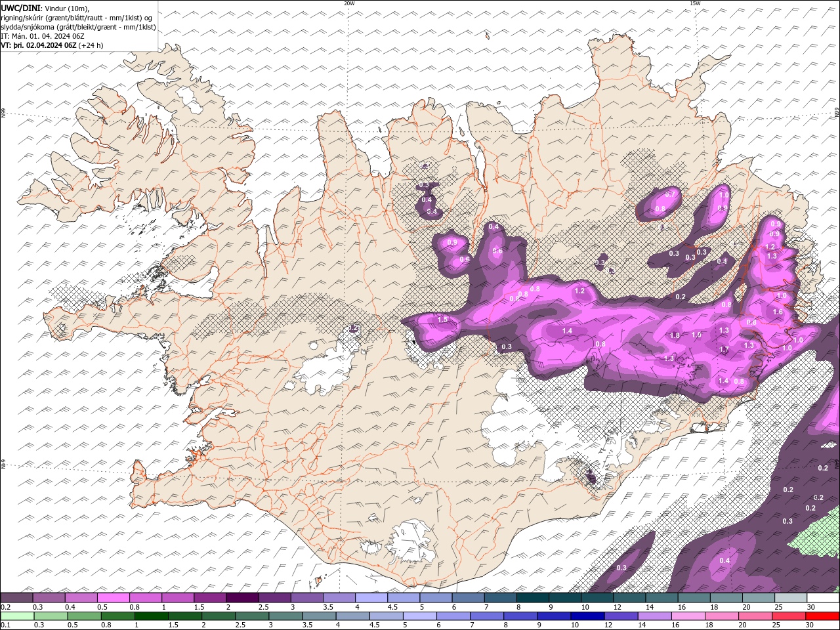Viewport: 840px width, 630px height.
Task: Pick the bottom legend row swatch labelled 0.3
Action: (x=50, y=616)
